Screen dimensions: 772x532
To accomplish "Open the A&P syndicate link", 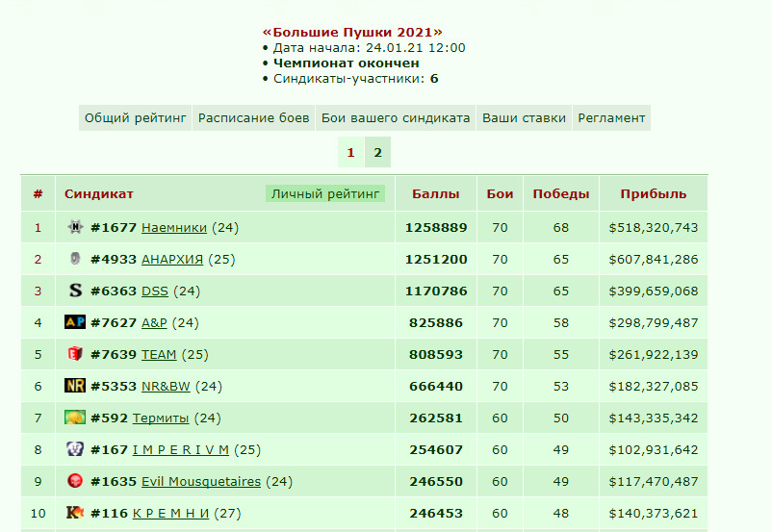I will click(x=154, y=323).
